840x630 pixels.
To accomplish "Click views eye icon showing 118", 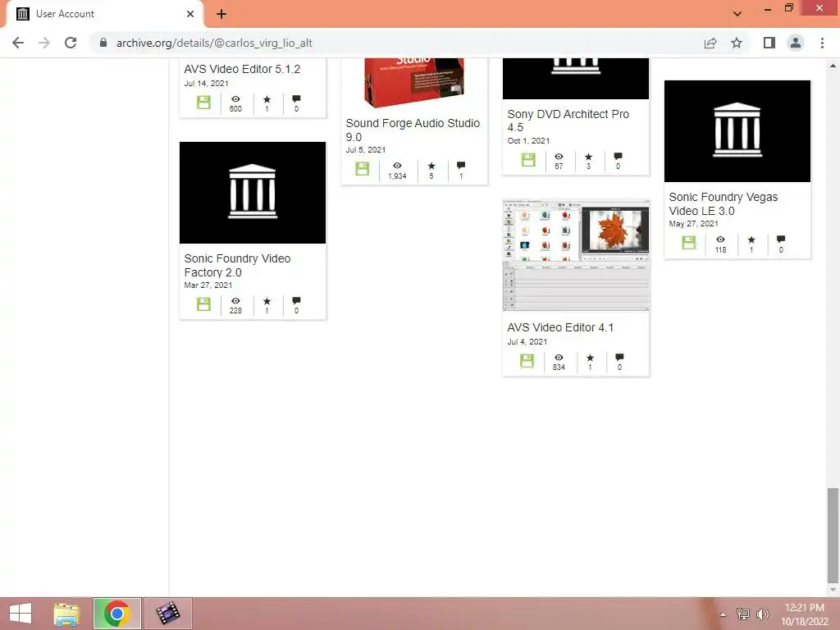I will pyautogui.click(x=720, y=240).
